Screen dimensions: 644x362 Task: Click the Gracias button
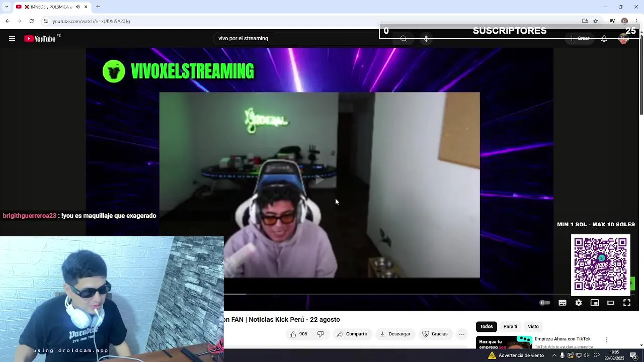tap(435, 334)
